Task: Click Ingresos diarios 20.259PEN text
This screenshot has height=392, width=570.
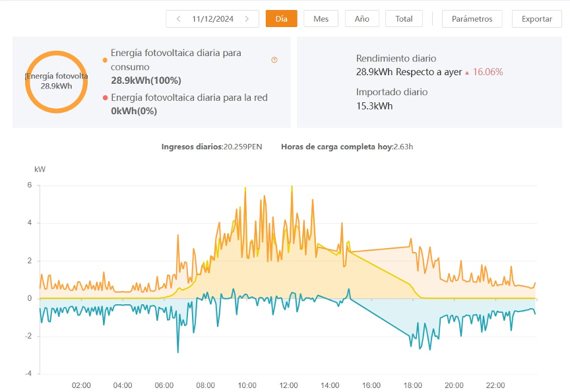Action: [x=212, y=147]
